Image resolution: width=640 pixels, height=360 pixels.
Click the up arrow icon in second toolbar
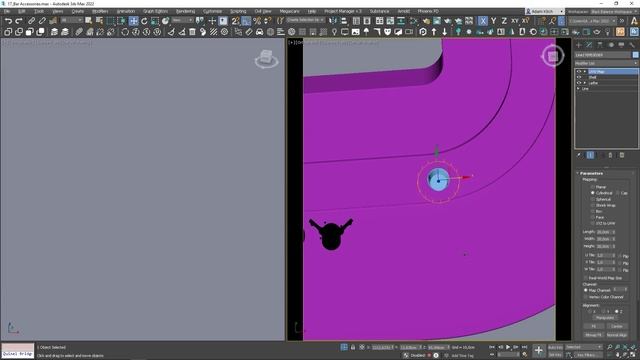[434, 32]
